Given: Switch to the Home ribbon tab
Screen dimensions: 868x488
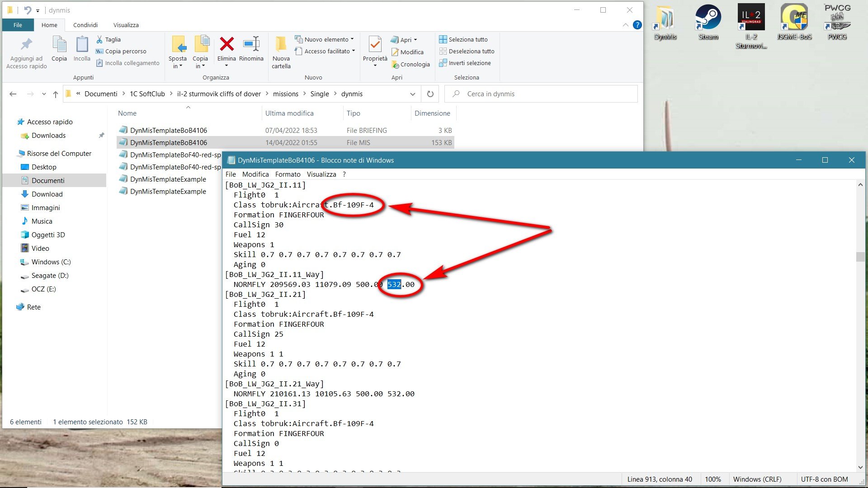Looking at the screenshot, I should pos(49,25).
